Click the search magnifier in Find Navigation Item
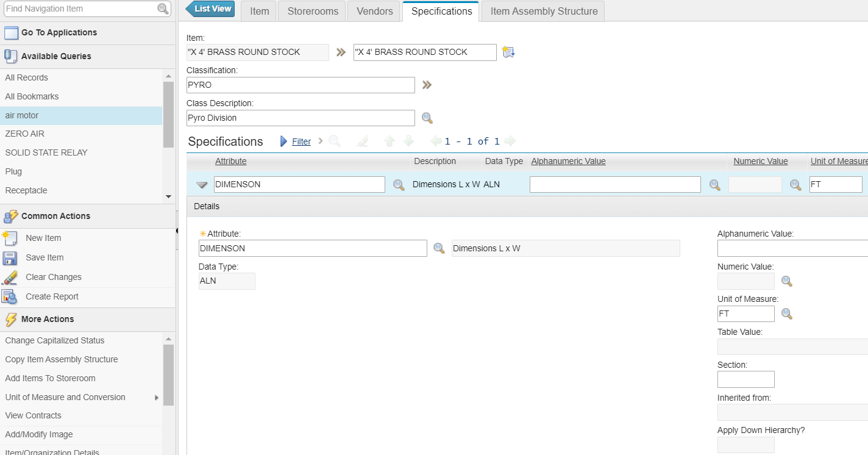 click(x=163, y=9)
